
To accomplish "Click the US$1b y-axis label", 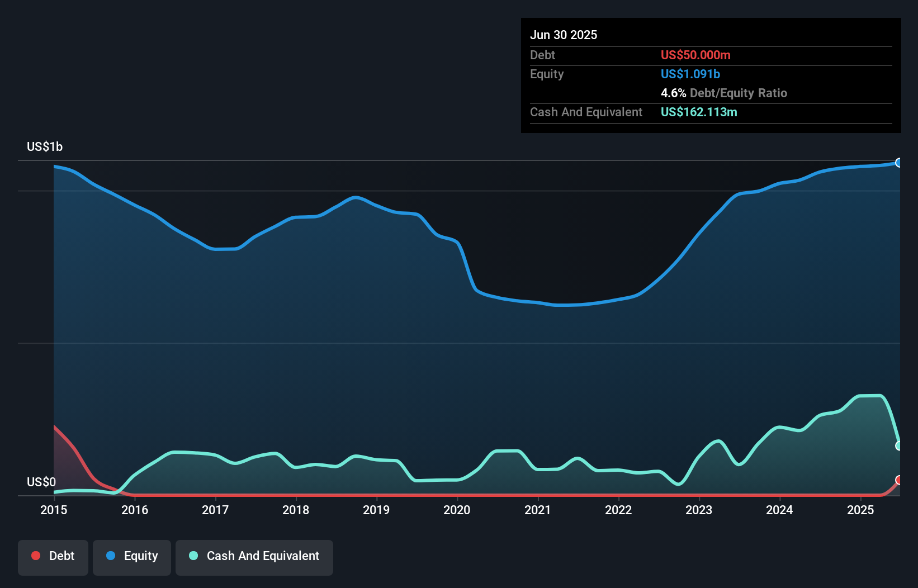I will (x=45, y=147).
